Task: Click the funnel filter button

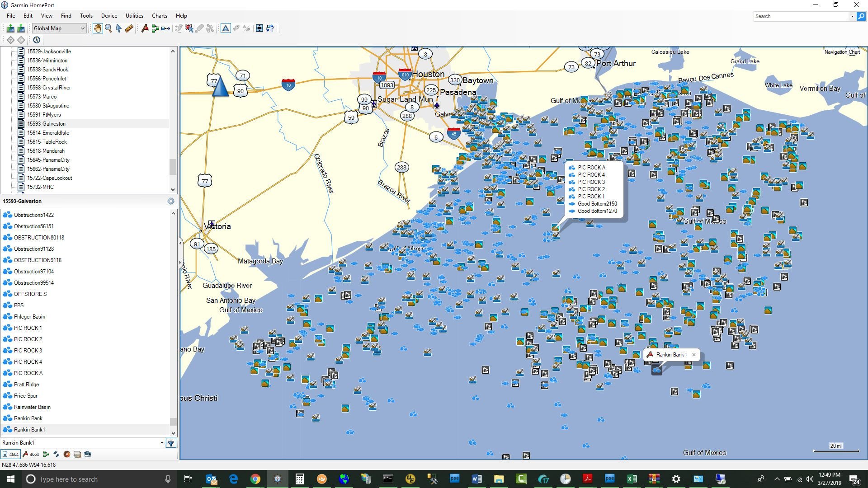Action: pyautogui.click(x=171, y=443)
